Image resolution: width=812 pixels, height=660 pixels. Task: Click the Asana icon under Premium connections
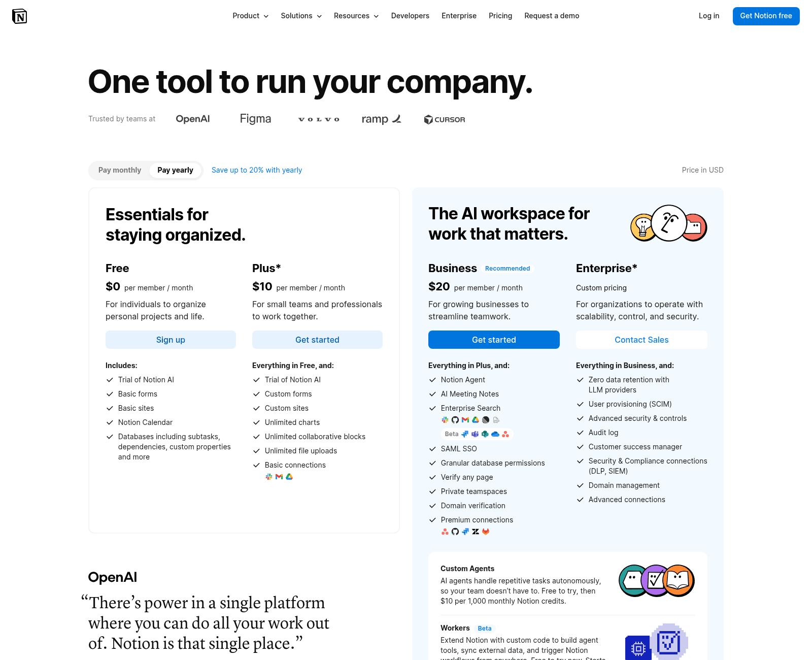[x=445, y=532]
